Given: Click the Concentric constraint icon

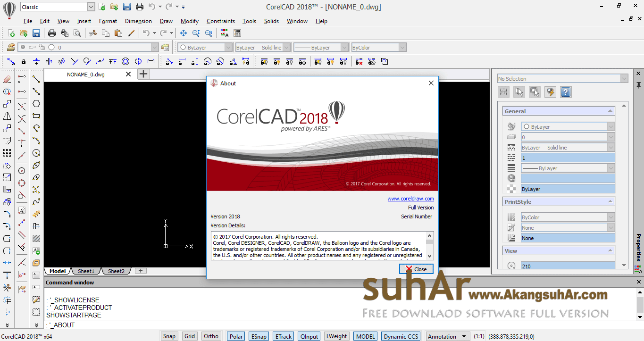Looking at the screenshot, I should click(x=125, y=61).
